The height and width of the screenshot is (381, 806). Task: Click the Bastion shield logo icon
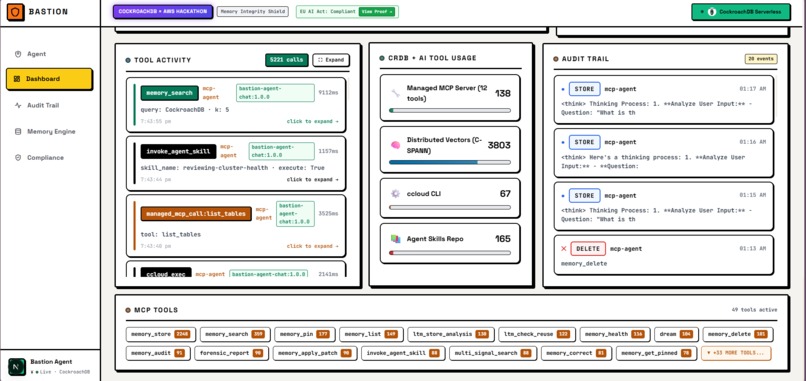15,12
